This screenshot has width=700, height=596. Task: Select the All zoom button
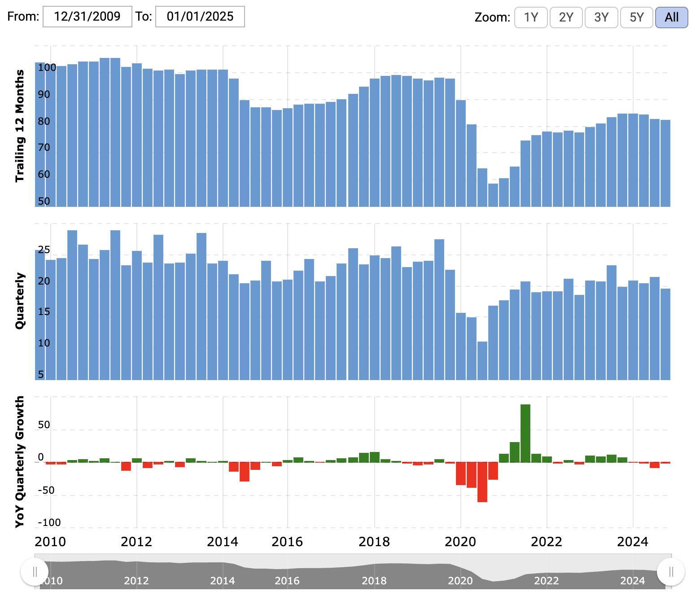671,18
